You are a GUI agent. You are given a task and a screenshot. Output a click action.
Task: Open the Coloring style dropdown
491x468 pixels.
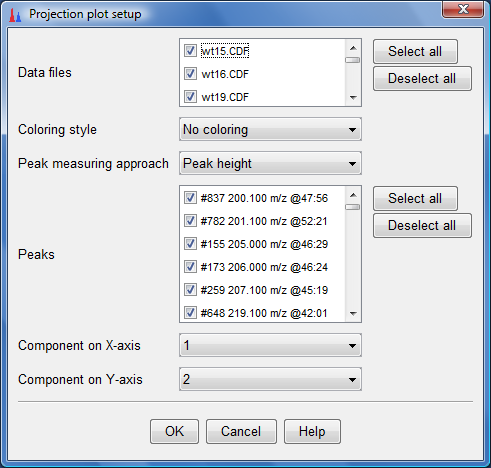point(270,129)
